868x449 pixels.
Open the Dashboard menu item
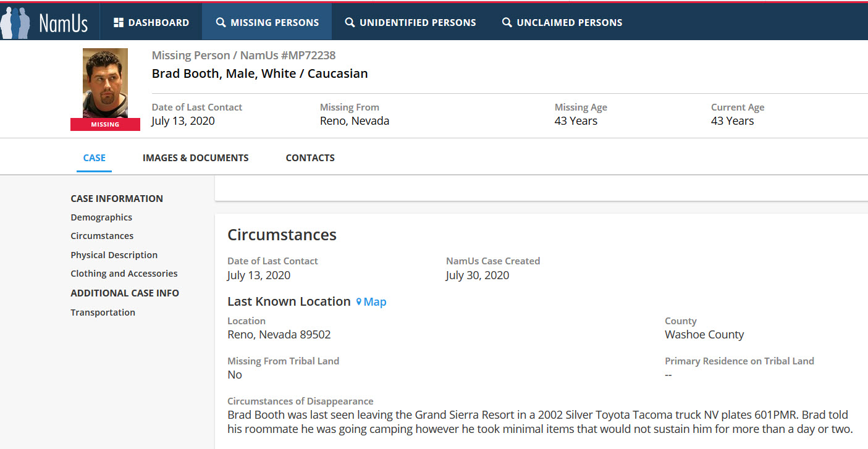158,23
